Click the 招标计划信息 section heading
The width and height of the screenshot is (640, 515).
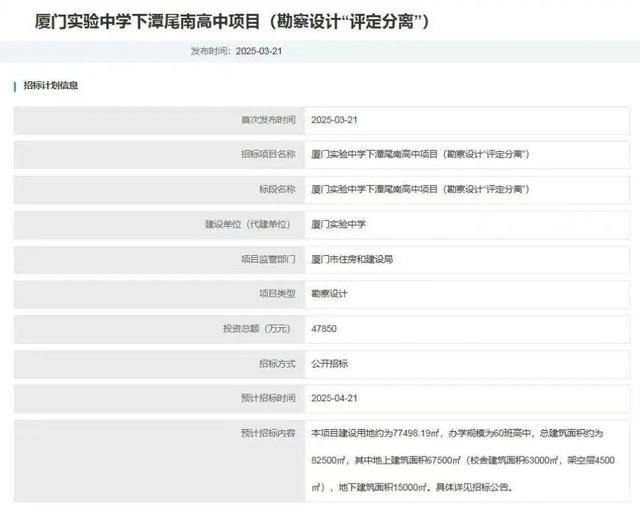pyautogui.click(x=51, y=85)
